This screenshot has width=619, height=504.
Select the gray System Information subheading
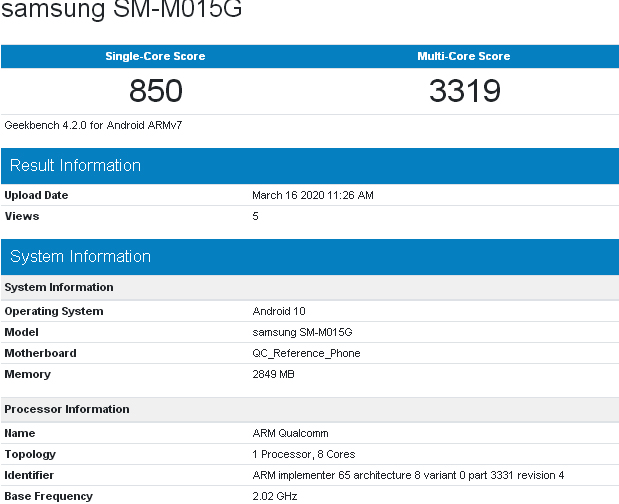pyautogui.click(x=59, y=287)
